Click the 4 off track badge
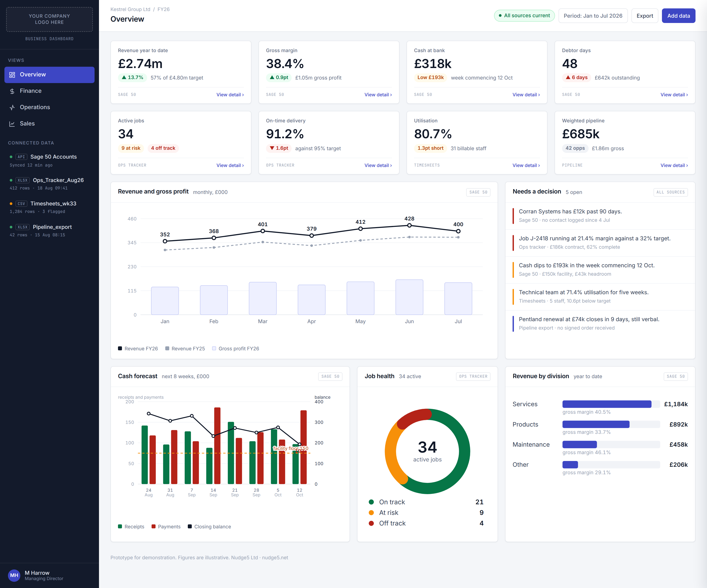 (x=163, y=148)
